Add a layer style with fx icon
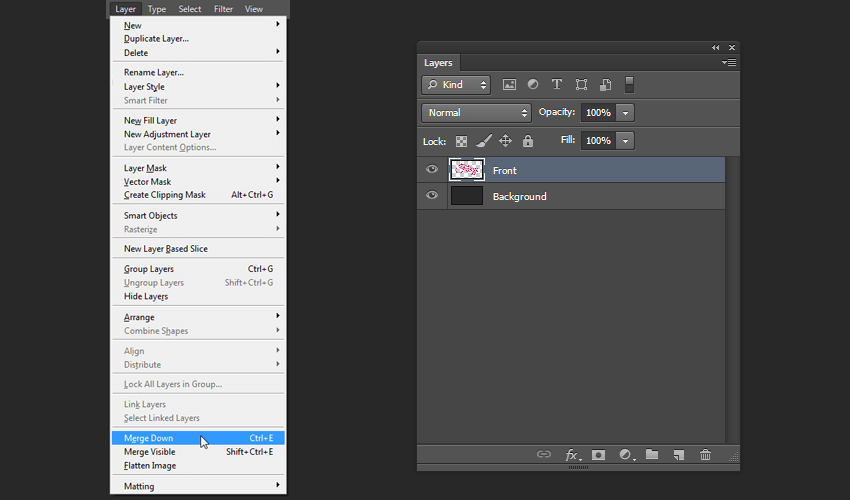Image resolution: width=850 pixels, height=500 pixels. point(573,455)
